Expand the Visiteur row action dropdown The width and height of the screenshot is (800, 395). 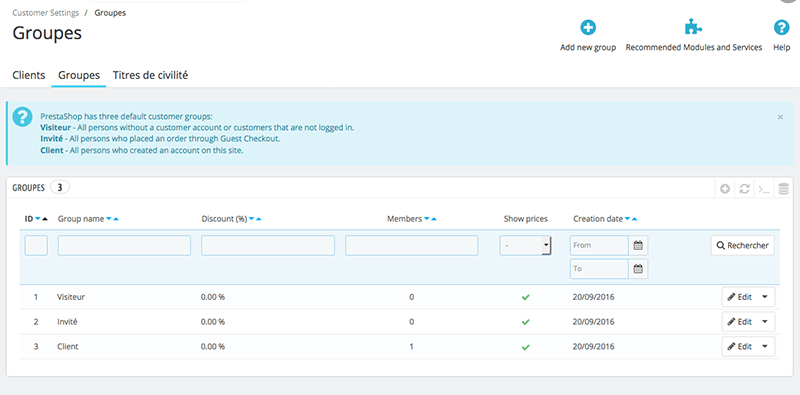[x=765, y=297]
